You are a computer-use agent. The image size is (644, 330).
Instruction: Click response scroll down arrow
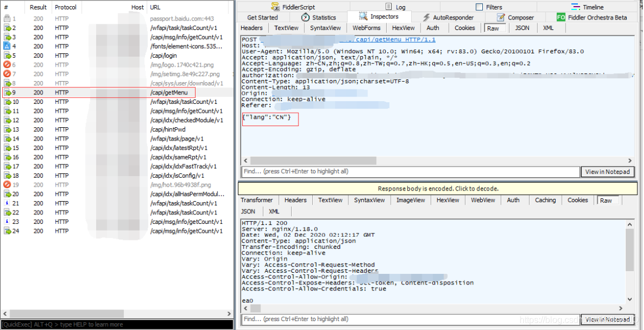630,299
